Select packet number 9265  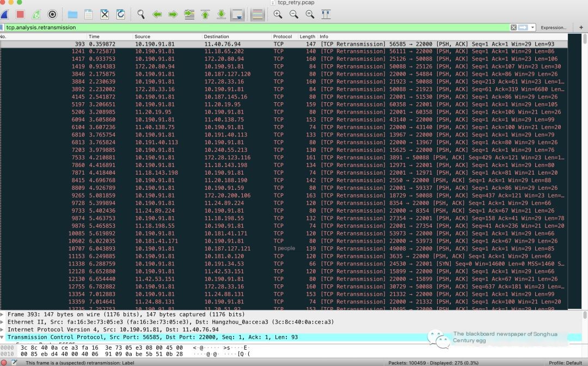tap(284, 195)
